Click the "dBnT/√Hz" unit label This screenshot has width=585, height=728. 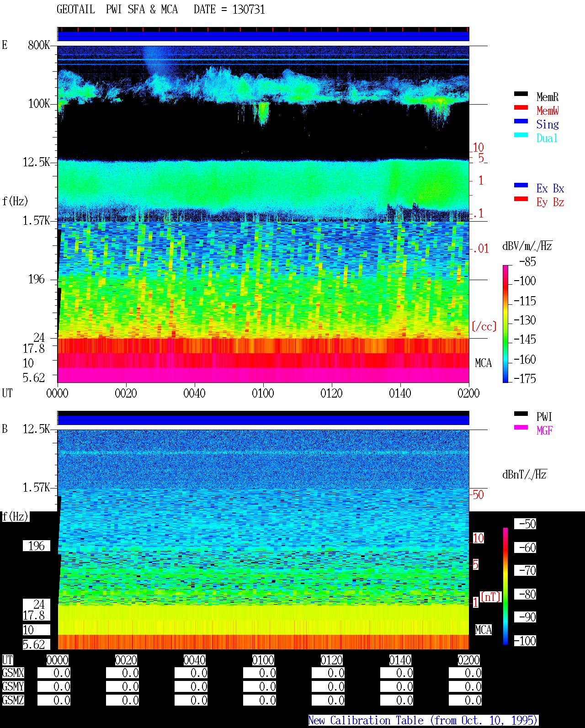pyautogui.click(x=525, y=474)
